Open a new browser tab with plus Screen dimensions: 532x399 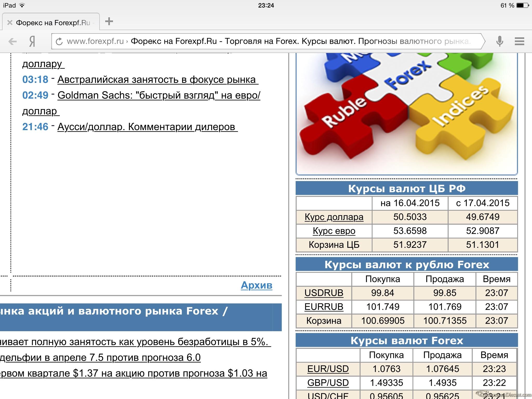click(109, 22)
